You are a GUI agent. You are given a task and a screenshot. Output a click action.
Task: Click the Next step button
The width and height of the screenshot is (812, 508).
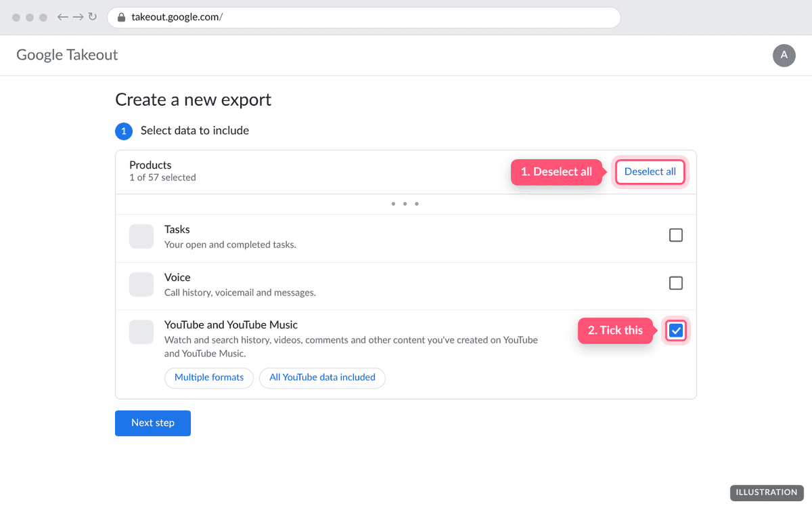[153, 423]
